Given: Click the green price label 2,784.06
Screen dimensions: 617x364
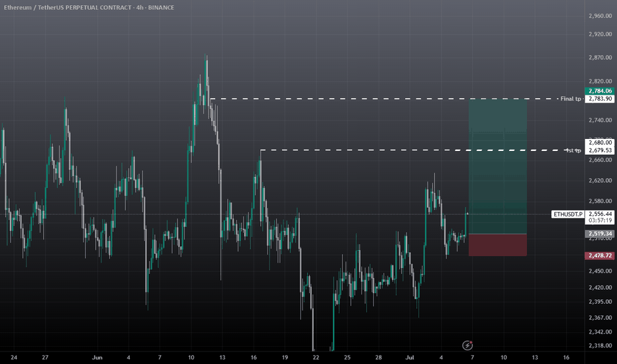Looking at the screenshot, I should pyautogui.click(x=600, y=91).
